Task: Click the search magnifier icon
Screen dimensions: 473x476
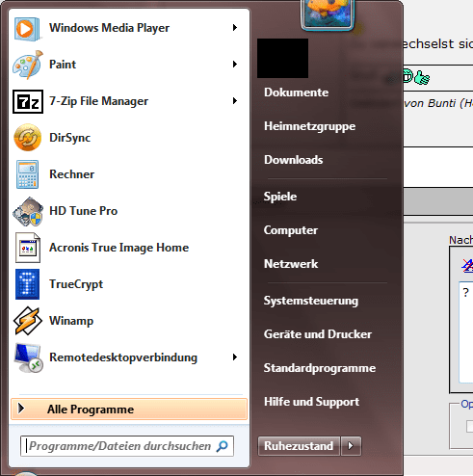Action: 223,446
